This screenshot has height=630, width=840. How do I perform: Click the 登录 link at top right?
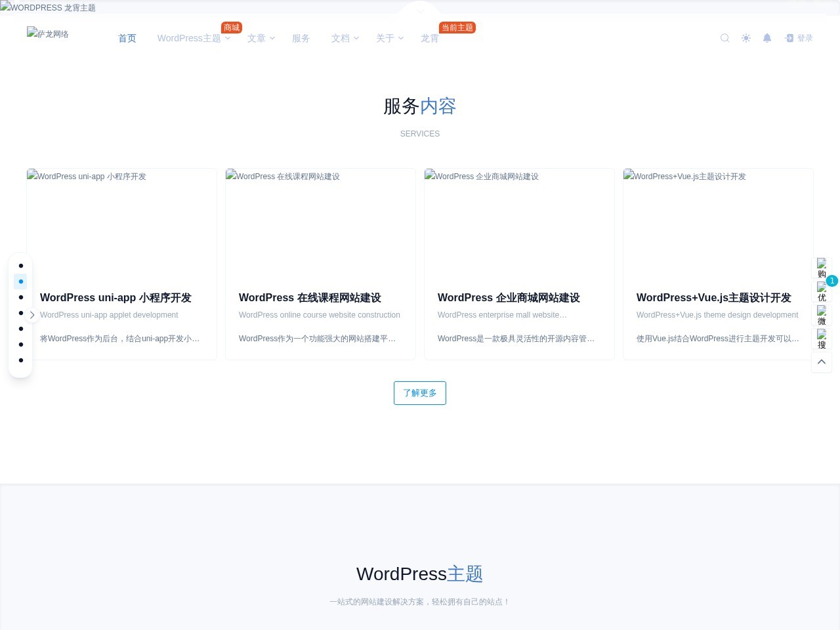click(803, 38)
